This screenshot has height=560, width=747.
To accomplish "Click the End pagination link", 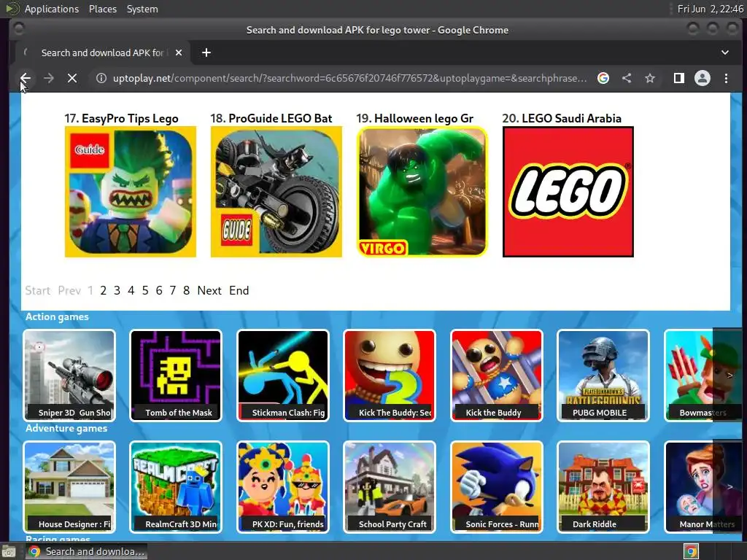I will click(x=239, y=290).
